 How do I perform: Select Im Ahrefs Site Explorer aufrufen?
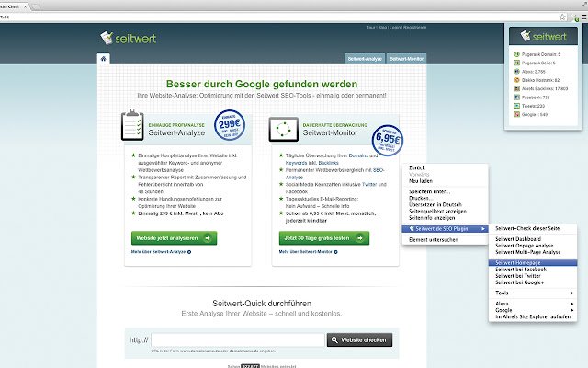coord(533,316)
